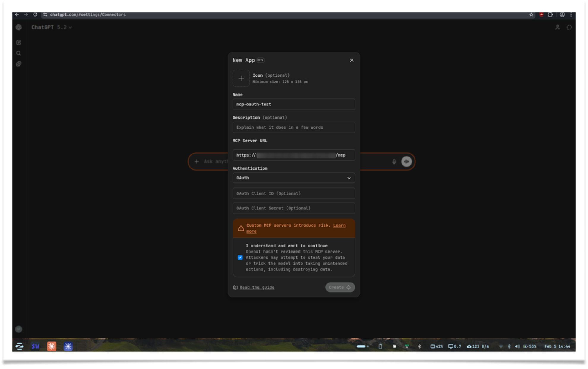The image size is (588, 369).
Task: Click the Name field containing mcp-oauth-test
Action: (294, 104)
